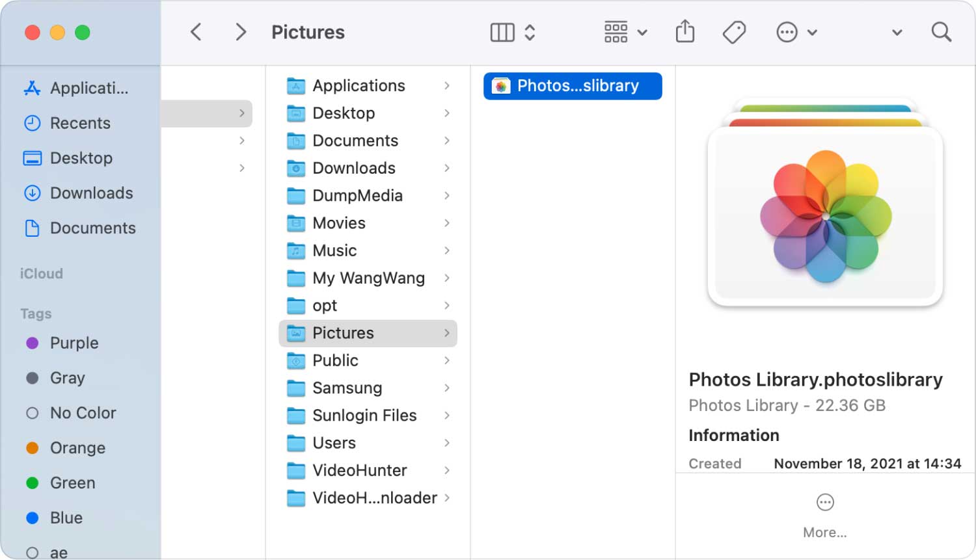This screenshot has height=560, width=976.
Task: Click the Share icon in the toolbar
Action: click(x=685, y=32)
